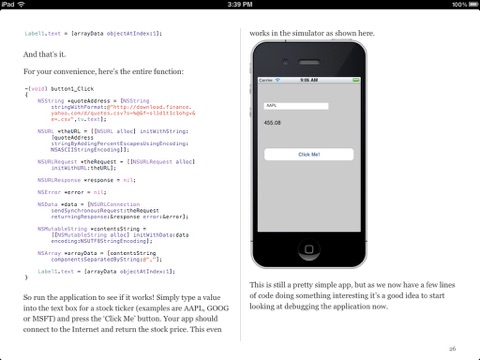Tap the iPhone simulator earpiece speaker
The width and height of the screenshot is (480, 360).
[x=309, y=62]
